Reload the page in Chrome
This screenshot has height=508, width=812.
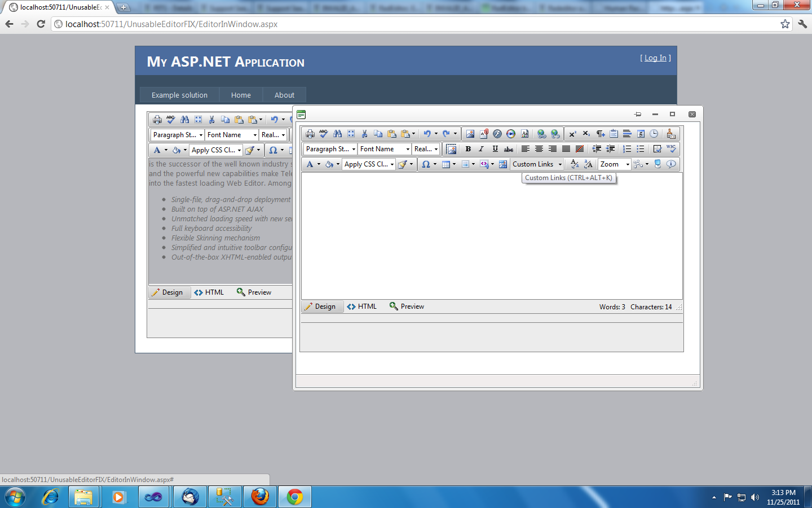click(41, 24)
